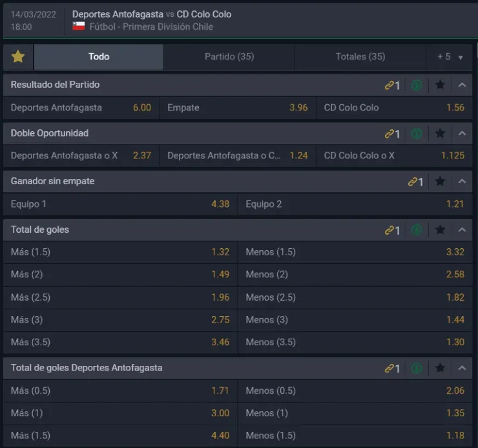Open the gold star favorites filter
The width and height of the screenshot is (478, 448).
(x=18, y=57)
